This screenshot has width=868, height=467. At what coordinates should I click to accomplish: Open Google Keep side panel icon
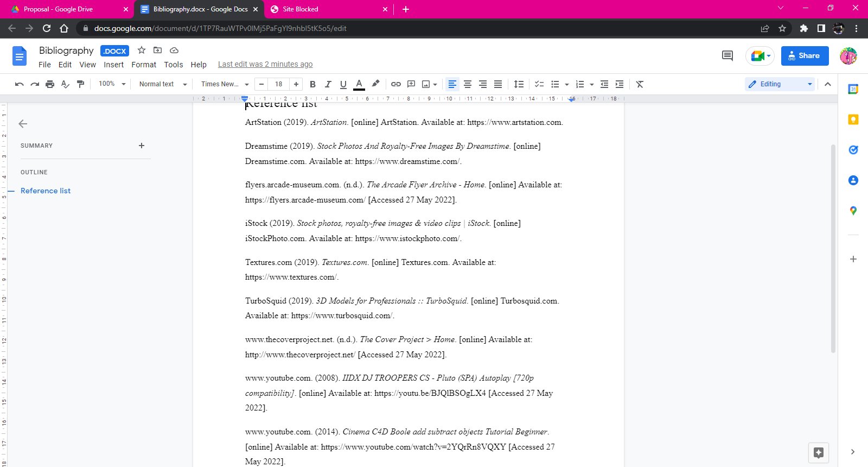(853, 119)
